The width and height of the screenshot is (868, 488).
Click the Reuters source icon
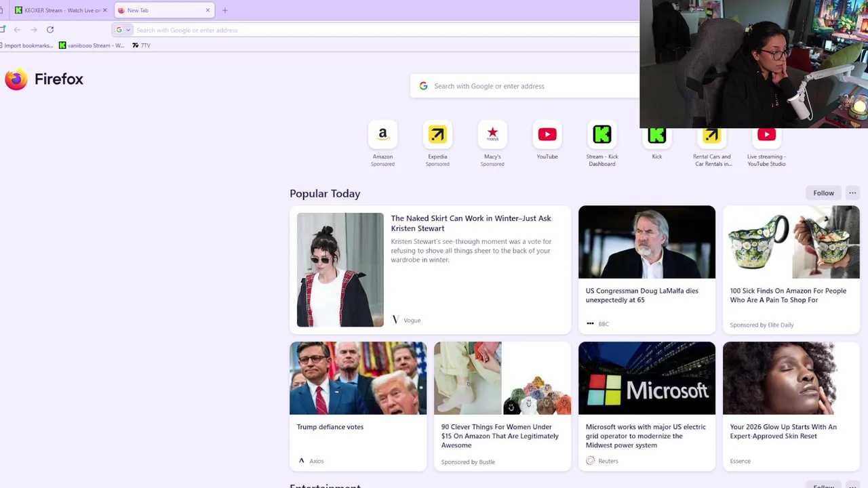[x=590, y=461]
